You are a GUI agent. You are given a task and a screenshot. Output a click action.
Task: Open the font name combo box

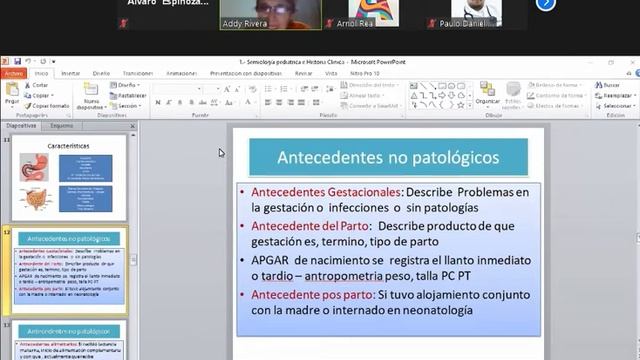click(178, 89)
